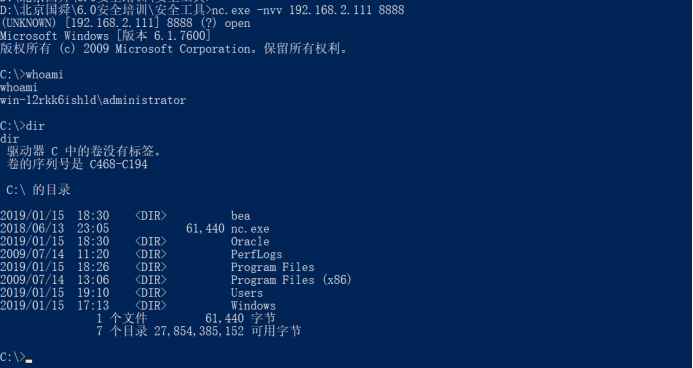The image size is (693, 368).
Task: Click the Oracle directory name
Action: pyautogui.click(x=250, y=242)
